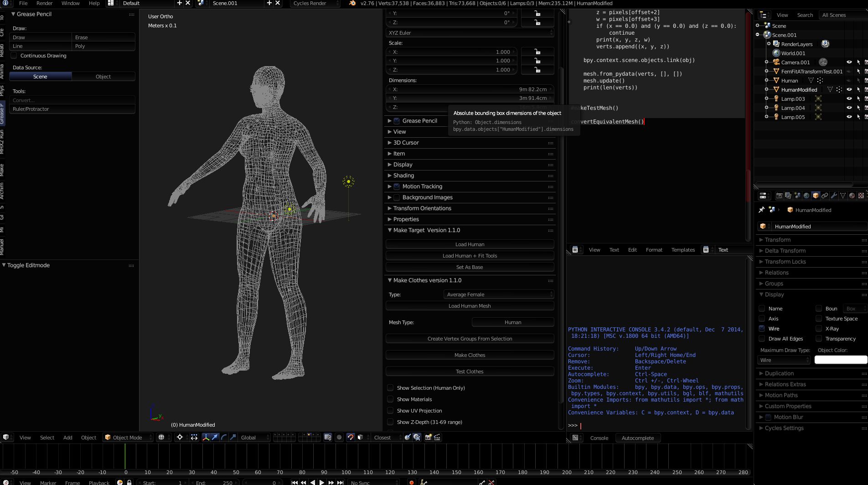Collapse Make Clothes version 1.1.0 panel
Image resolution: width=868 pixels, height=485 pixels.
(x=427, y=280)
